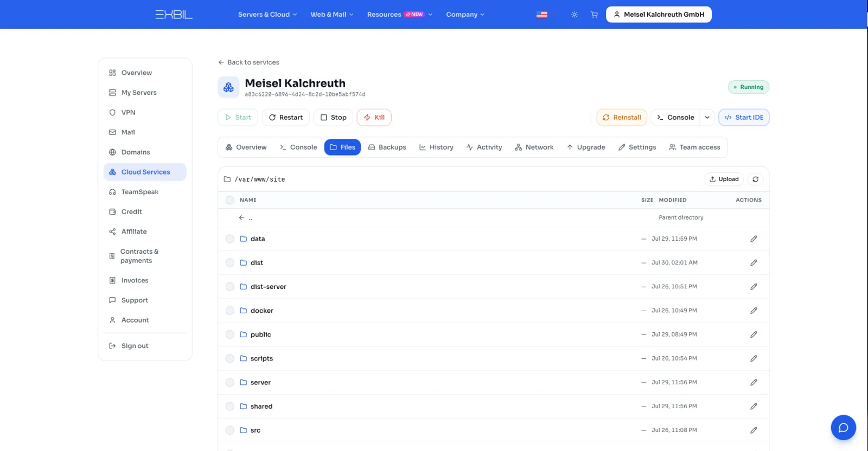Viewport: 868px width, 451px height.
Task: Switch to the Backups tab
Action: coord(387,147)
